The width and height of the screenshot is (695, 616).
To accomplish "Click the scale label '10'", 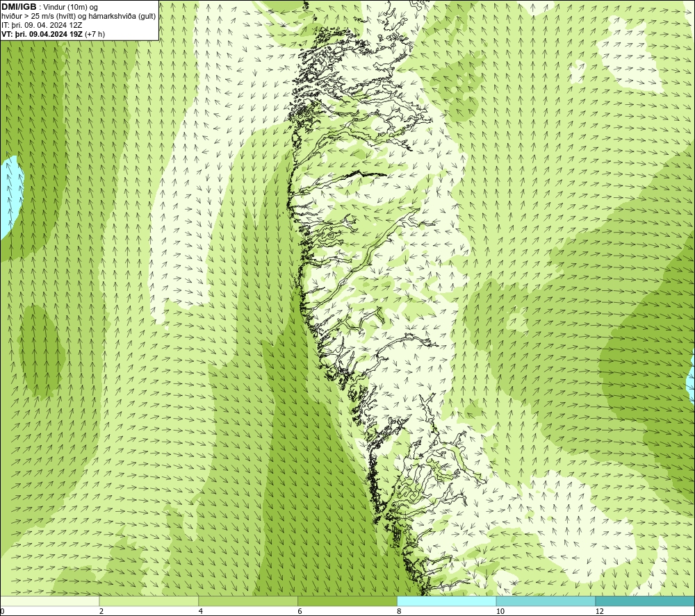I will [x=500, y=612].
